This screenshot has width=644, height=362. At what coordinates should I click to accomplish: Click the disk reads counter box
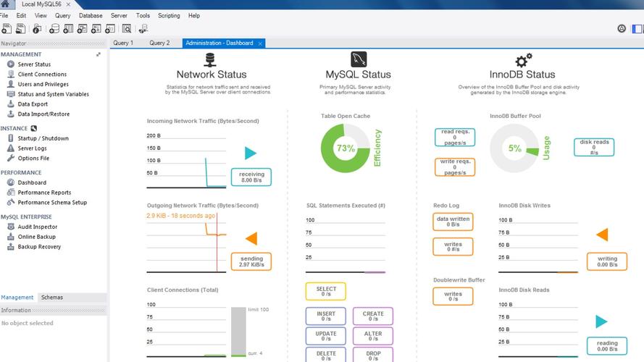[594, 147]
